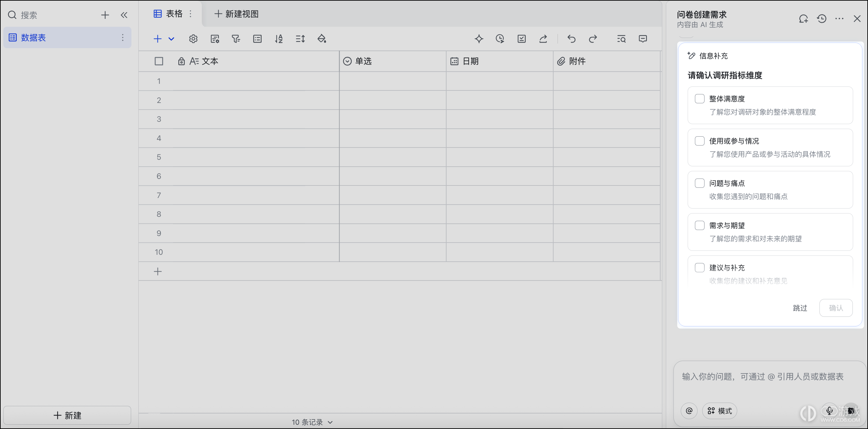Adjust row height tool
Screen dimensions: 868x429
tap(300, 39)
